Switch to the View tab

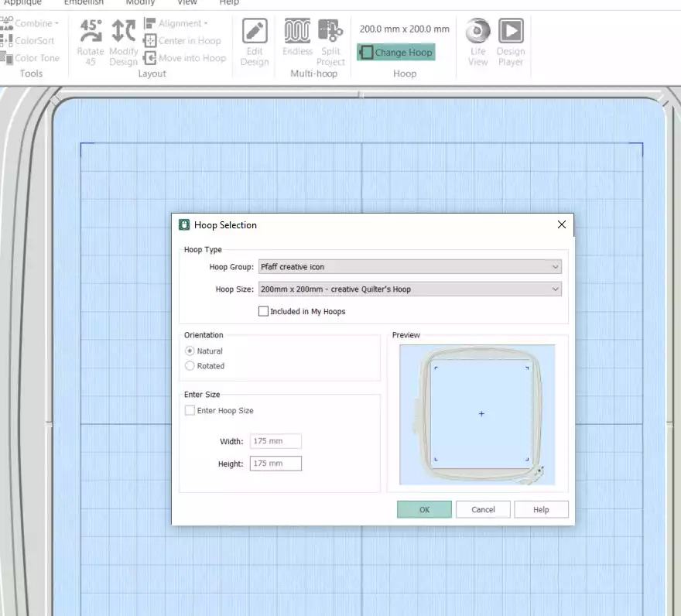(187, 2)
